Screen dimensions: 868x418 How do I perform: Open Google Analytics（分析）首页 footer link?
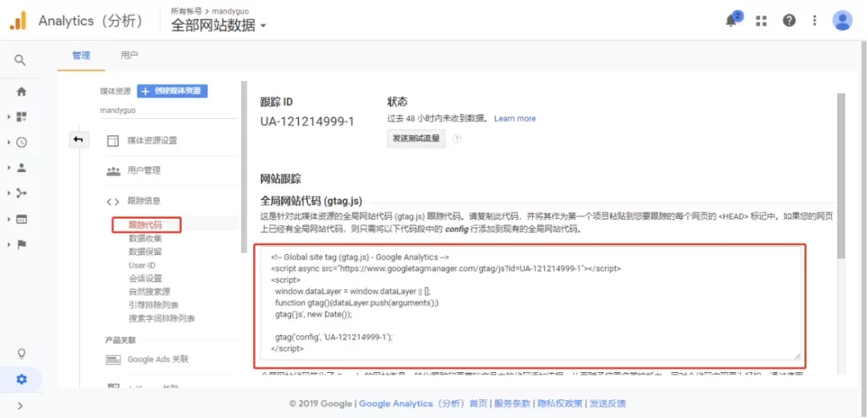424,404
